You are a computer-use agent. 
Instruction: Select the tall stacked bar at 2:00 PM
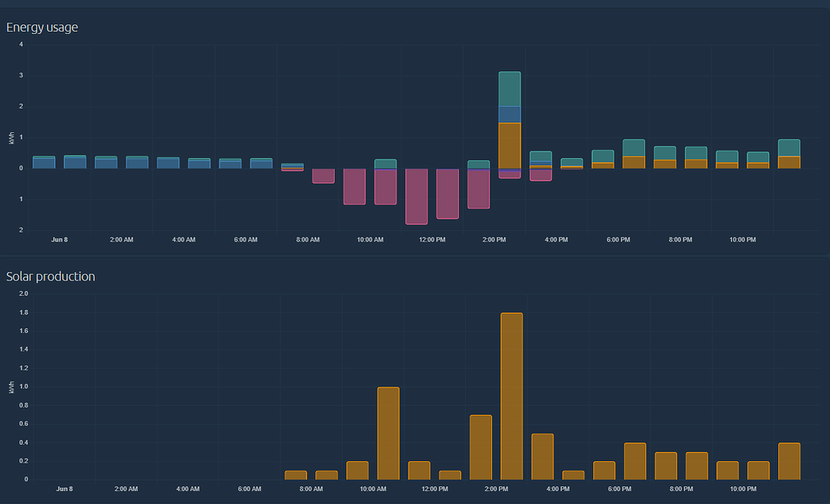(x=510, y=113)
